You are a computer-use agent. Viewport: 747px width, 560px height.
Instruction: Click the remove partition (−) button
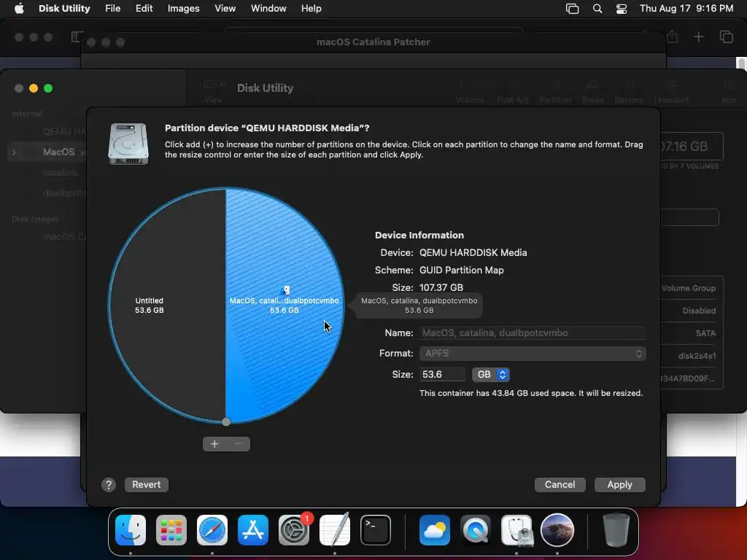(x=239, y=444)
